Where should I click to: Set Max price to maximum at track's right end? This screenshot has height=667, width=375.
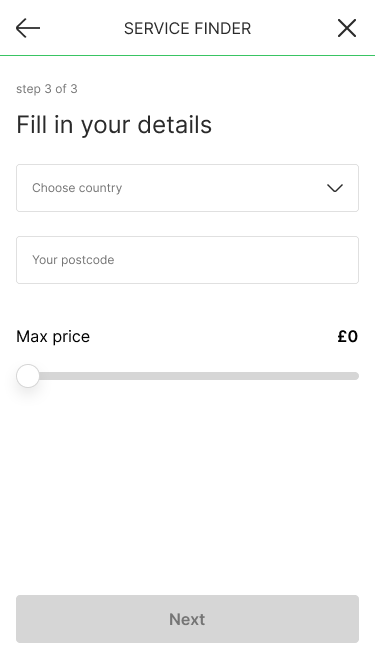[356, 376]
